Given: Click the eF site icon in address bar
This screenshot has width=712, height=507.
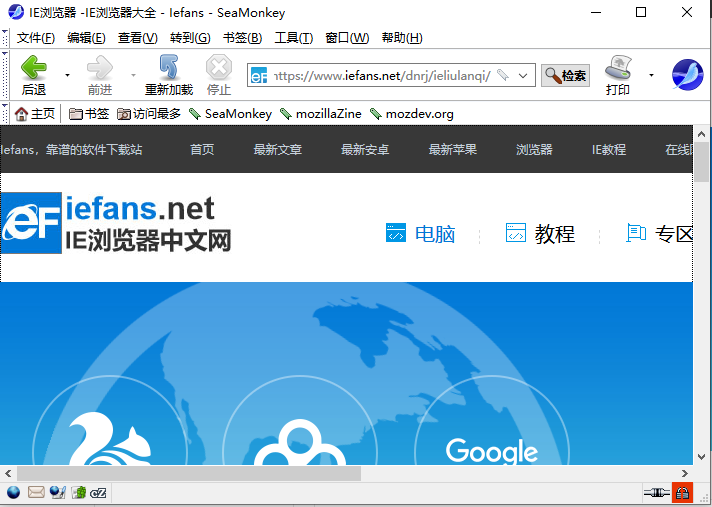Looking at the screenshot, I should [x=259, y=75].
